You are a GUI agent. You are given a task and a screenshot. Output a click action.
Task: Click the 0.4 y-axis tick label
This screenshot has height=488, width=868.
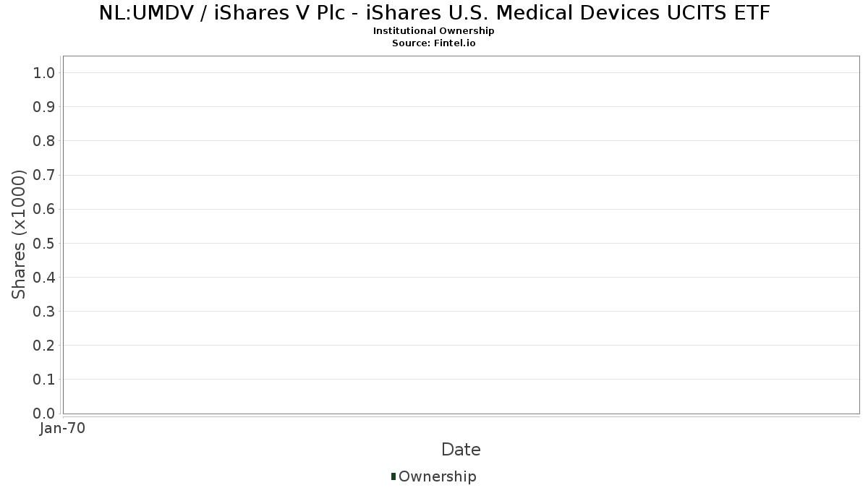pyautogui.click(x=44, y=277)
